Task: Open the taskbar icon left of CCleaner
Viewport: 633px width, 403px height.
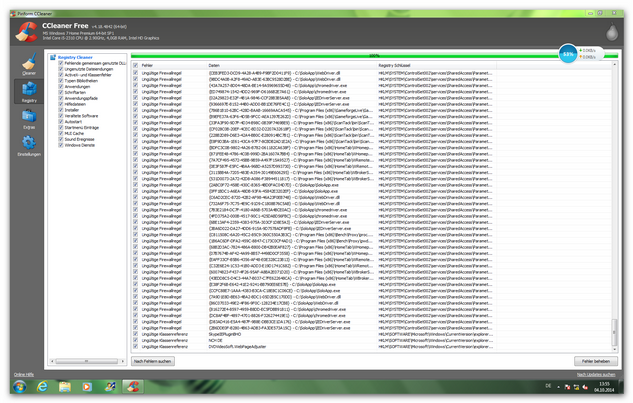Action: (110, 386)
